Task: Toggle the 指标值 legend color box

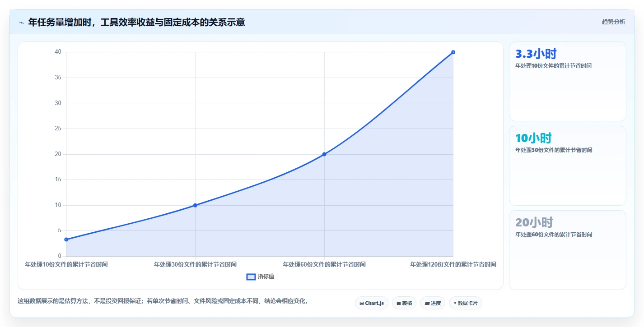Action: pyautogui.click(x=251, y=276)
